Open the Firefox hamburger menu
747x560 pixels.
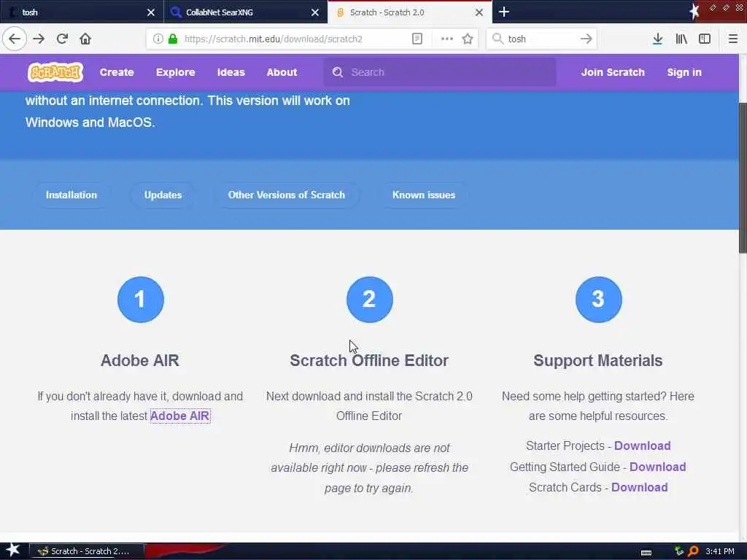732,39
